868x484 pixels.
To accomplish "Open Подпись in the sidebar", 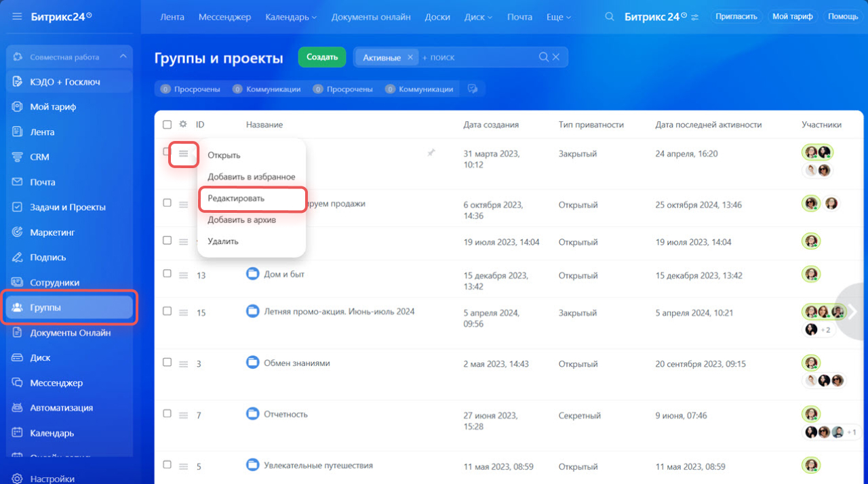I will click(69, 258).
